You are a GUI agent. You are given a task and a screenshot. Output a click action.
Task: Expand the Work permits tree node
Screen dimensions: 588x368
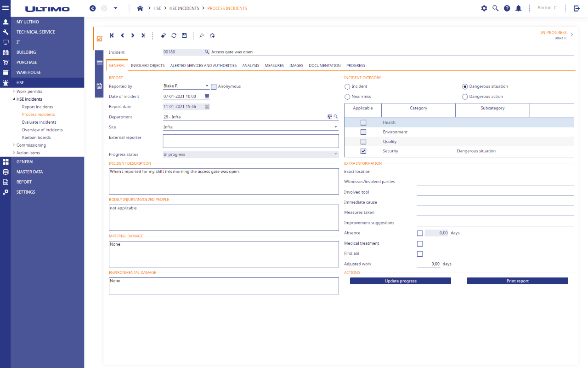click(14, 92)
